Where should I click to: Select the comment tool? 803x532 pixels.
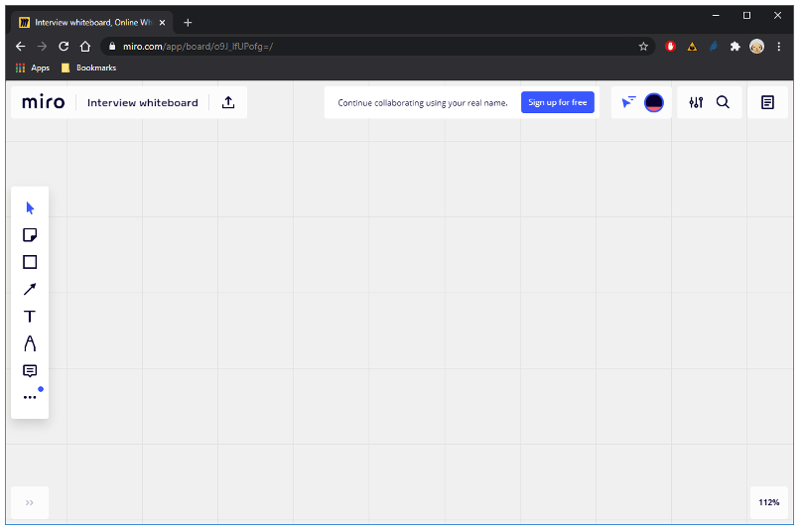pos(30,371)
